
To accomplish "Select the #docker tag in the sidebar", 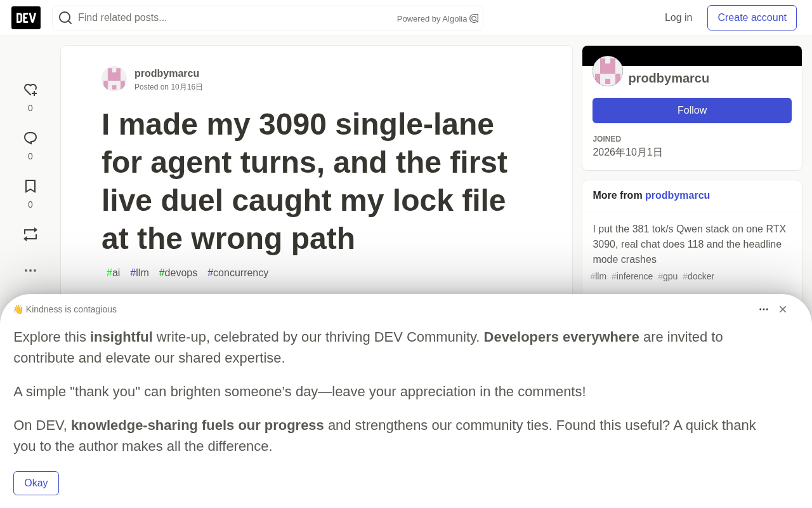I will point(698,276).
